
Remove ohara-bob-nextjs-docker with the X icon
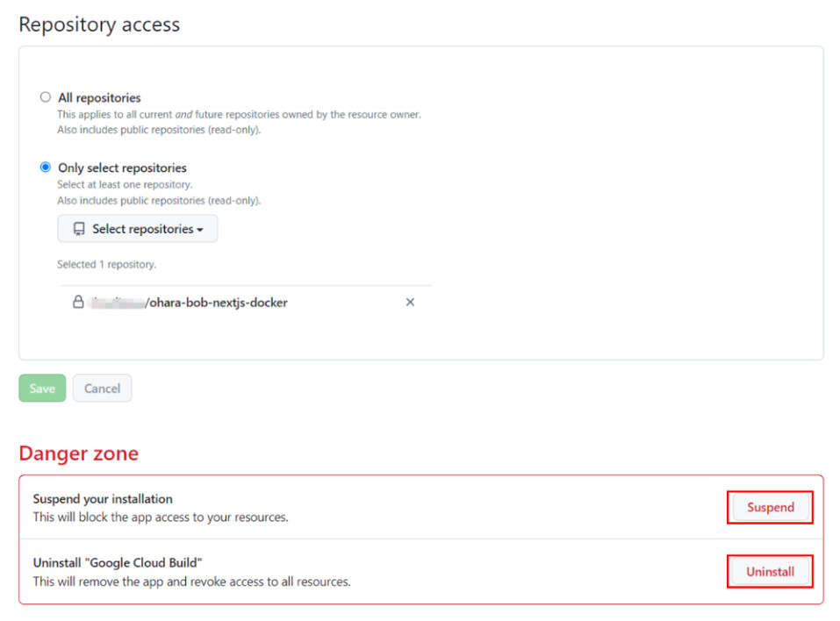(x=410, y=303)
